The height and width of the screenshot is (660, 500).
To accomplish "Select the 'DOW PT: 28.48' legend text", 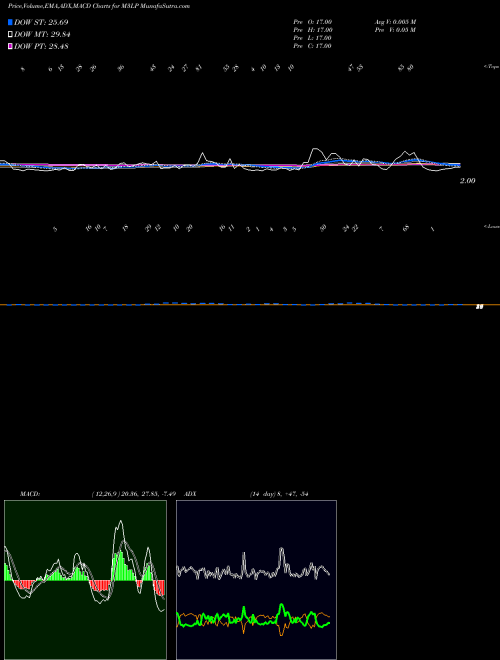I will pyautogui.click(x=41, y=47).
